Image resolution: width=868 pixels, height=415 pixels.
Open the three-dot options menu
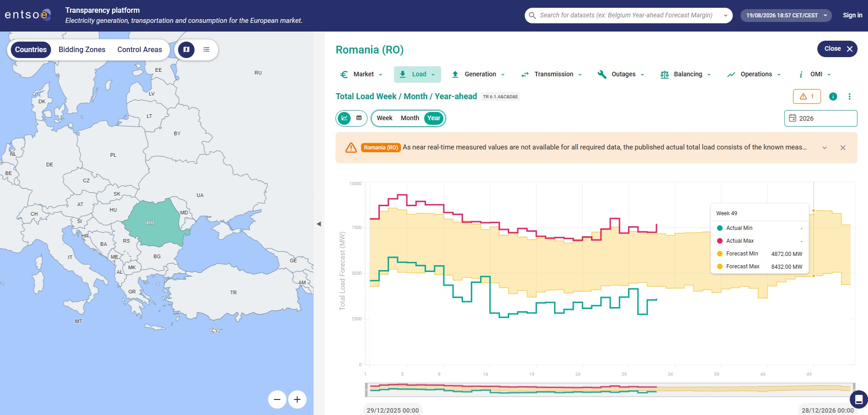tap(849, 96)
